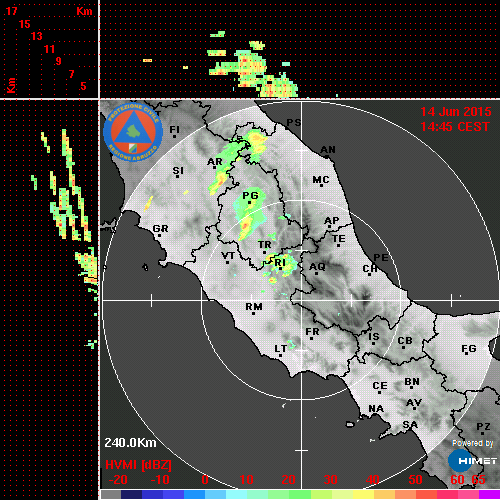The image size is (500, 500).
Task: Click the 240.0Km range label
Action: click(130, 443)
